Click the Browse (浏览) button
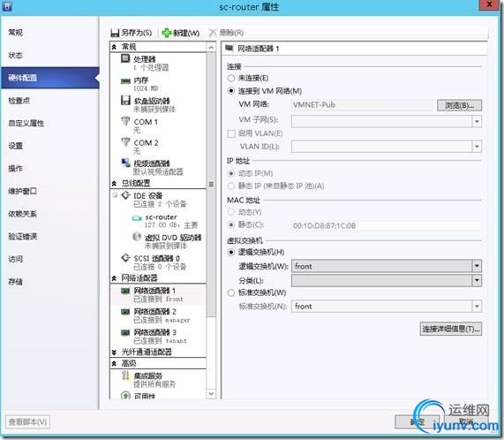 click(x=459, y=105)
